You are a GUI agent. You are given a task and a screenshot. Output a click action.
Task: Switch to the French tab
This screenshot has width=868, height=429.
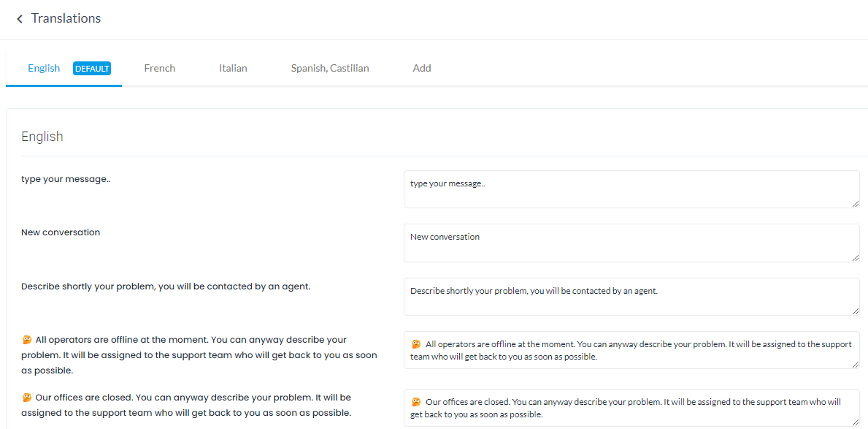point(160,68)
